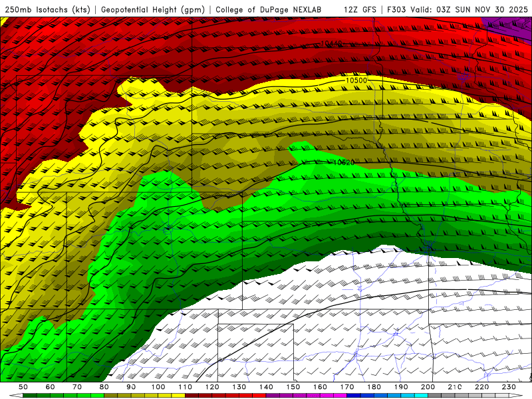The height and width of the screenshot is (399, 532).
Task: Click the 110 value on the color scale
Action: coord(186,387)
